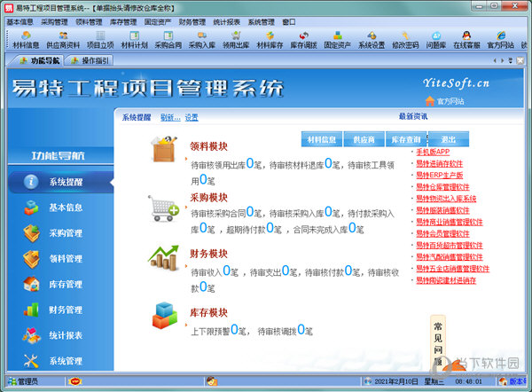Open 固定资产 toolbar icon

(x=338, y=40)
